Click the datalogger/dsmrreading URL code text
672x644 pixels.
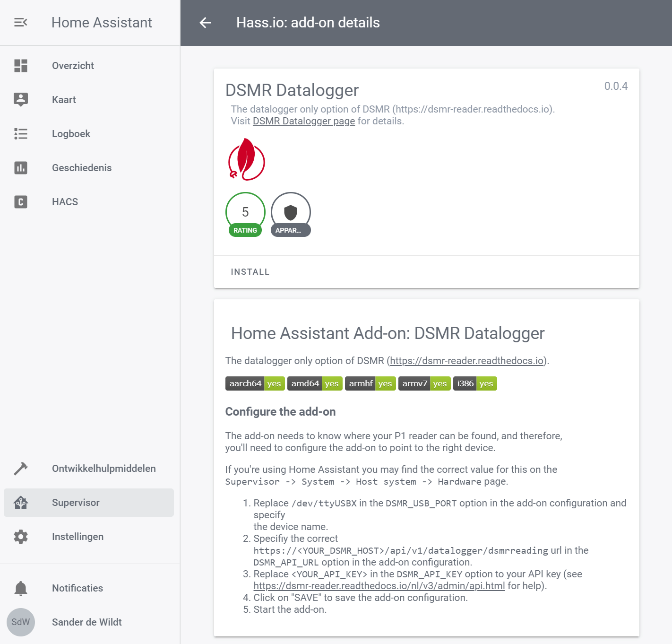tap(401, 551)
